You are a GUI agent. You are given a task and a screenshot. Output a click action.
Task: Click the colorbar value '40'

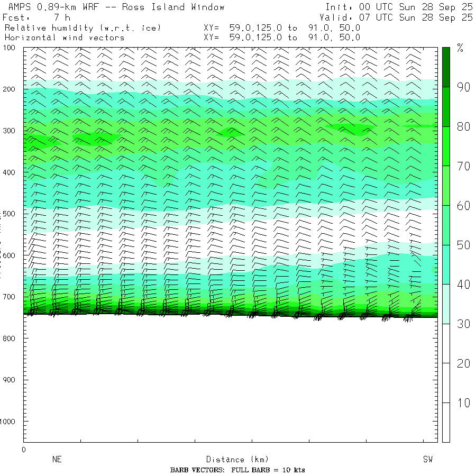click(x=463, y=285)
